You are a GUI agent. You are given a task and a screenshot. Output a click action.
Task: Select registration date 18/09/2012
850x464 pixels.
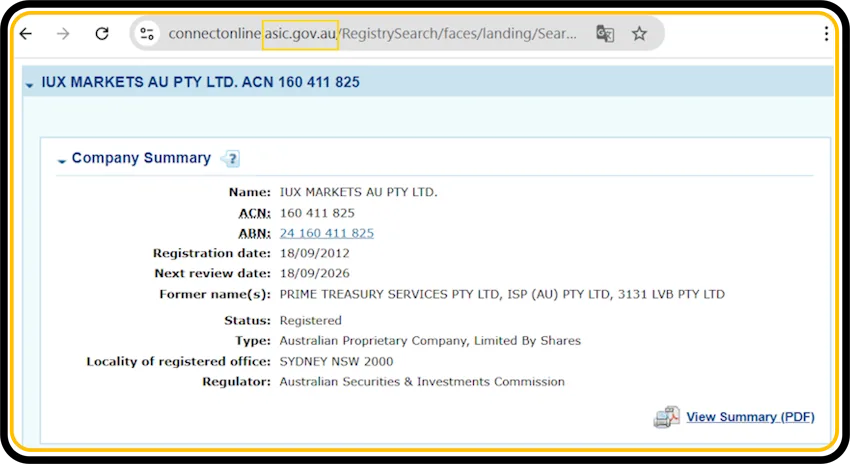point(314,253)
